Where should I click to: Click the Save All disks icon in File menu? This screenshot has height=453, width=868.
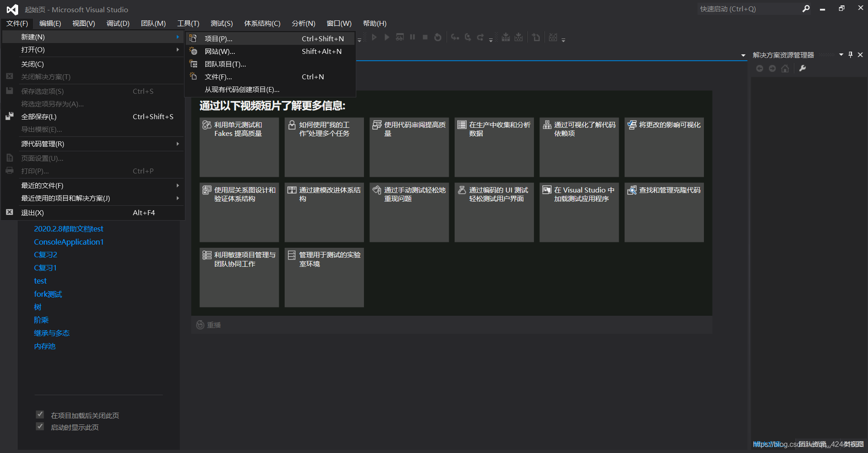coord(10,116)
